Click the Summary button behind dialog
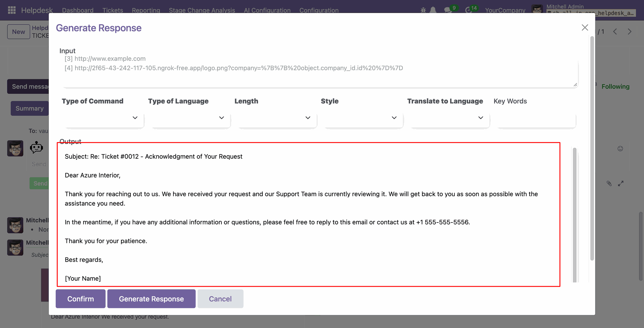644x328 pixels. (x=30, y=109)
